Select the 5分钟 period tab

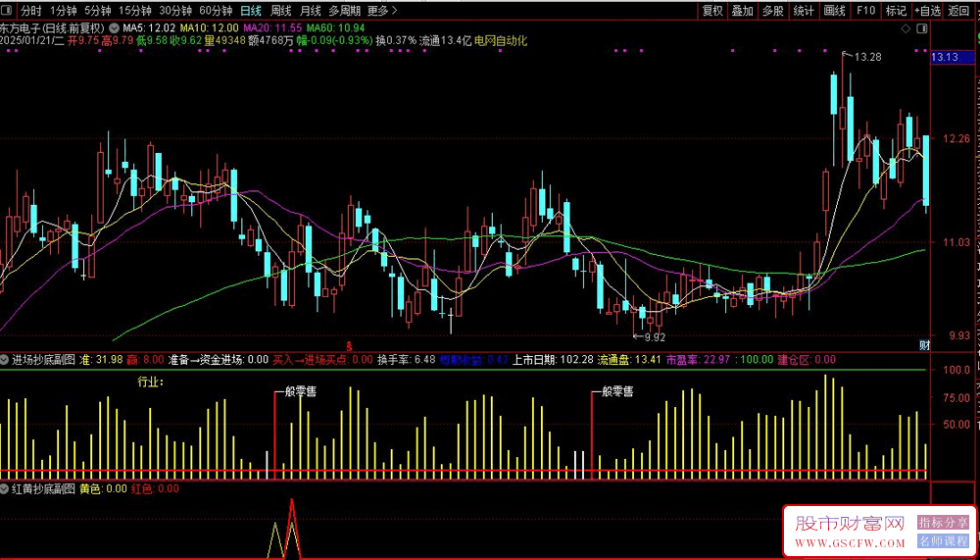coord(97,11)
